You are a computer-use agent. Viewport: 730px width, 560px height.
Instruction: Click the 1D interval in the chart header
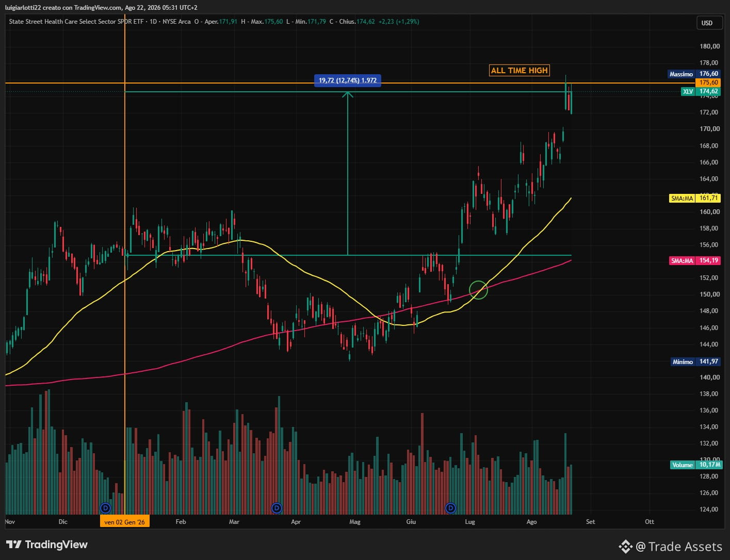(153, 22)
